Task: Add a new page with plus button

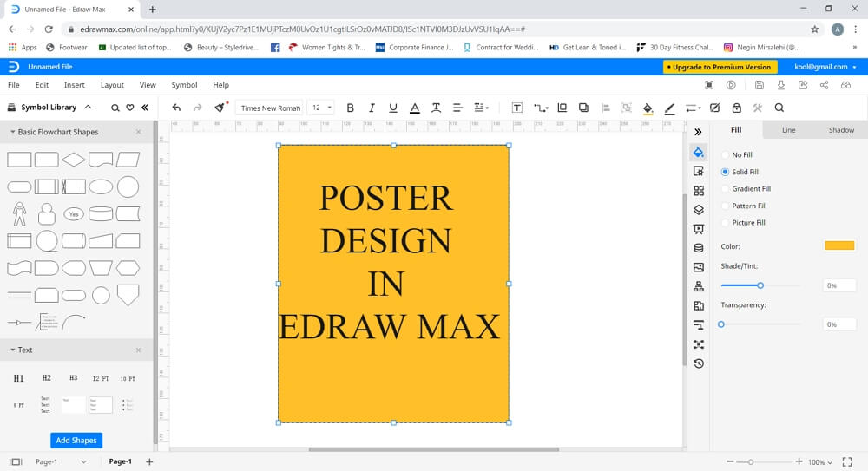Action: [149, 461]
